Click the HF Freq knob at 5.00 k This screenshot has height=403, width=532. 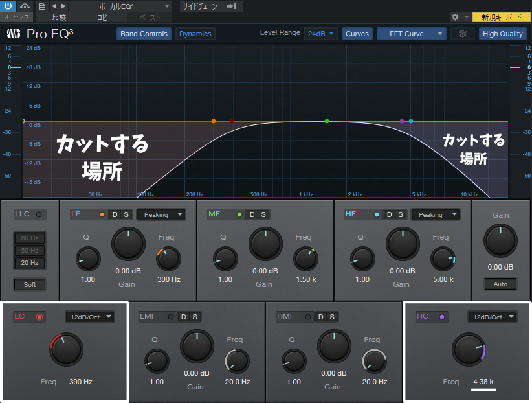[443, 259]
